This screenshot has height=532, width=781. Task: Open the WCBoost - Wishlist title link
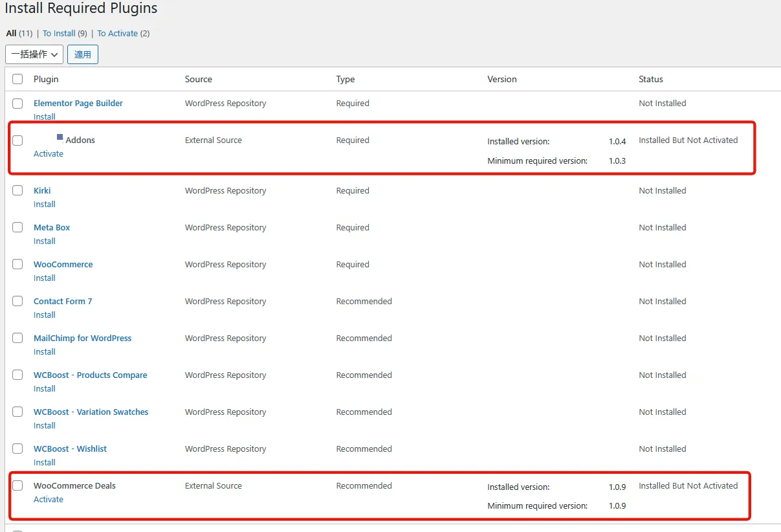pyautogui.click(x=70, y=449)
